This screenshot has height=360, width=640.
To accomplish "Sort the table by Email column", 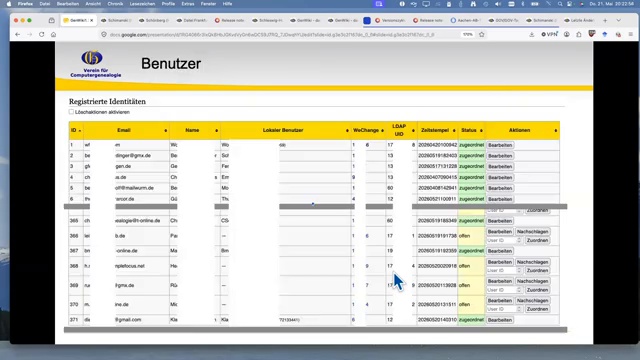I will point(124,130).
